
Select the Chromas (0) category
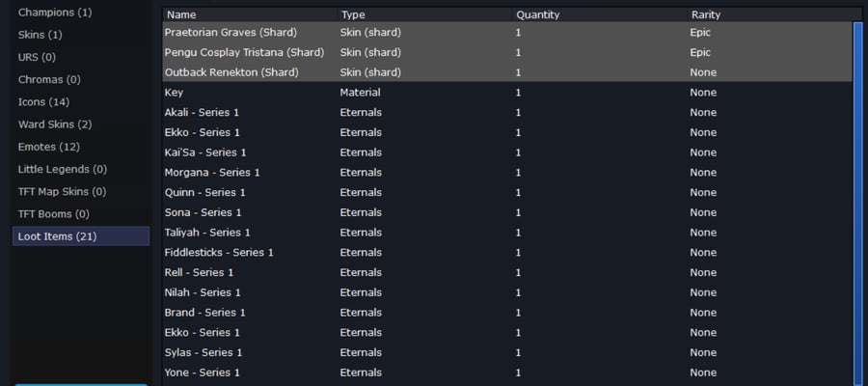(x=81, y=80)
